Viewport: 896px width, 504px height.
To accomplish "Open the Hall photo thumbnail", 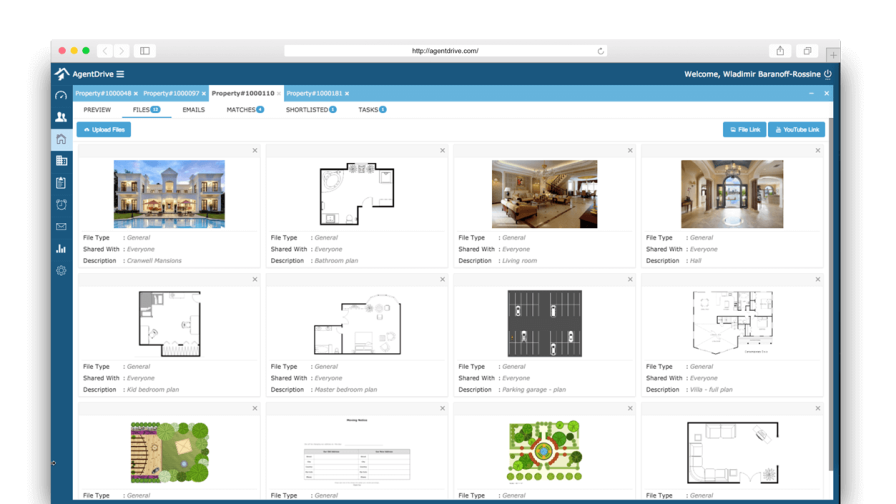I will click(x=732, y=194).
